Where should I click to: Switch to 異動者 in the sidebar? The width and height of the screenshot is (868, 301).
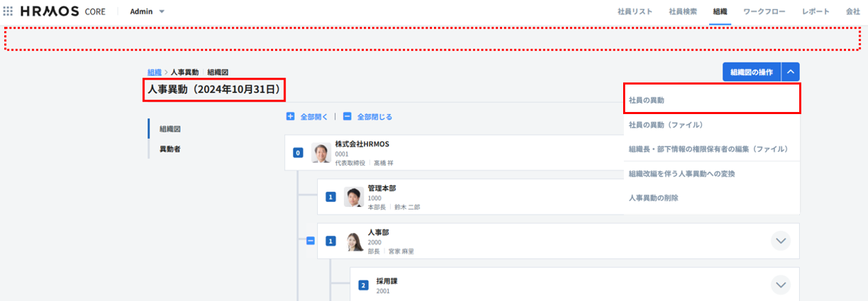point(170,148)
